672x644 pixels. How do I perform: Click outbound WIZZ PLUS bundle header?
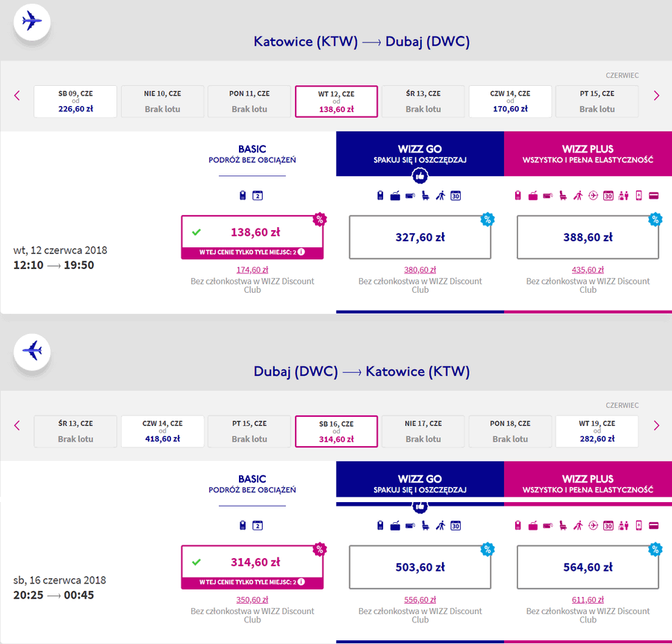click(x=588, y=153)
